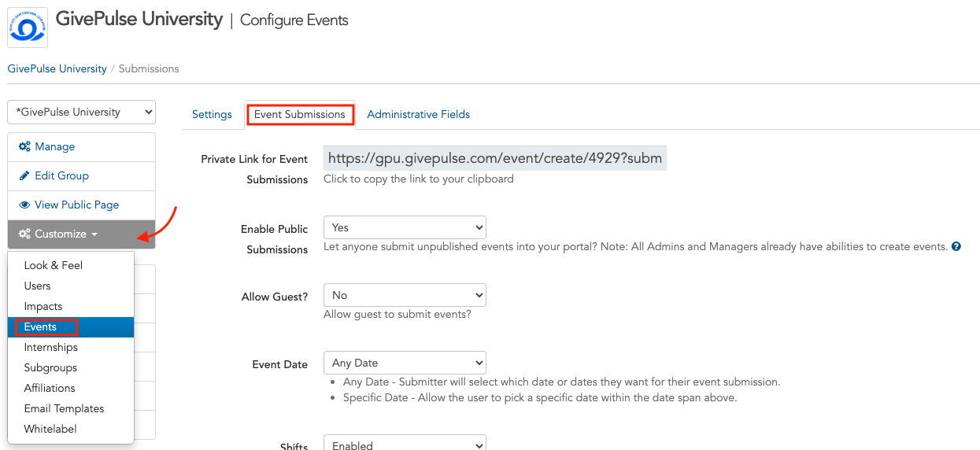Click the 'Any Date - Submitter will select' bullet text
The width and height of the screenshot is (980, 450).
(561, 382)
